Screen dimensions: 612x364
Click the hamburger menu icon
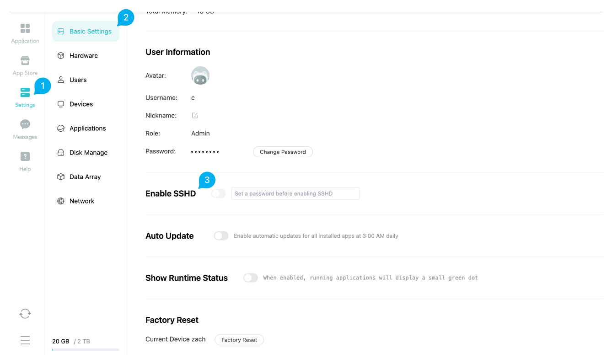25,340
